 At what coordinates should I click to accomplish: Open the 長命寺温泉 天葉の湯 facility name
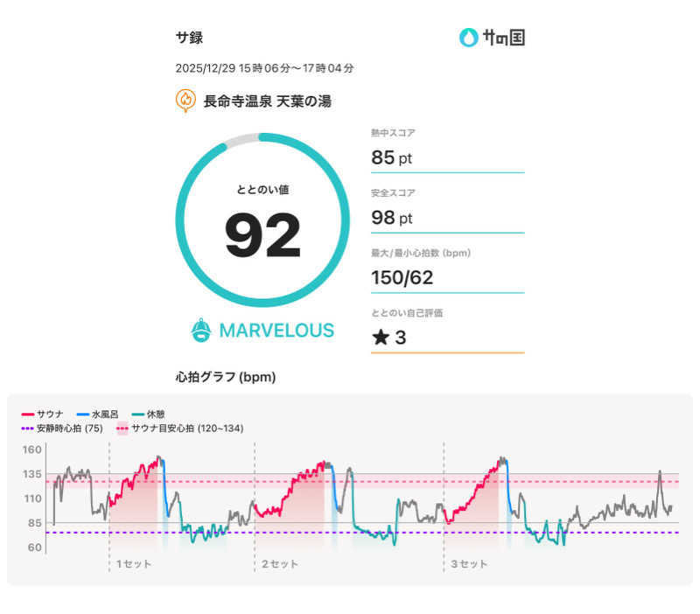(267, 101)
